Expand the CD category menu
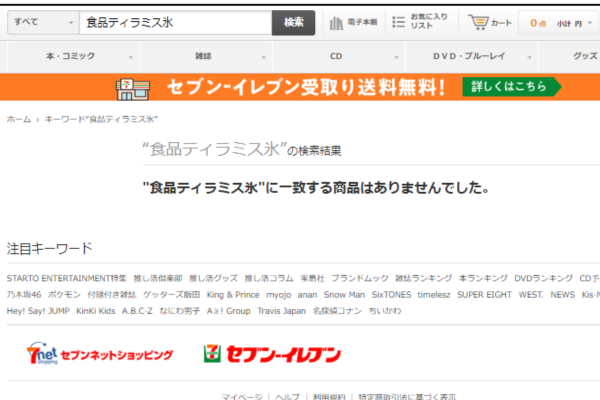This screenshot has height=400, width=600. click(x=339, y=56)
